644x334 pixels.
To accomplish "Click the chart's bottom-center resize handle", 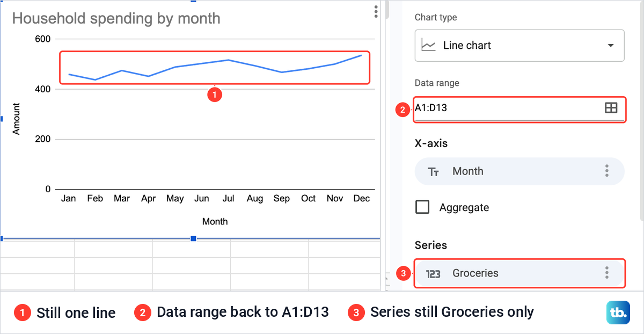I will (x=193, y=238).
